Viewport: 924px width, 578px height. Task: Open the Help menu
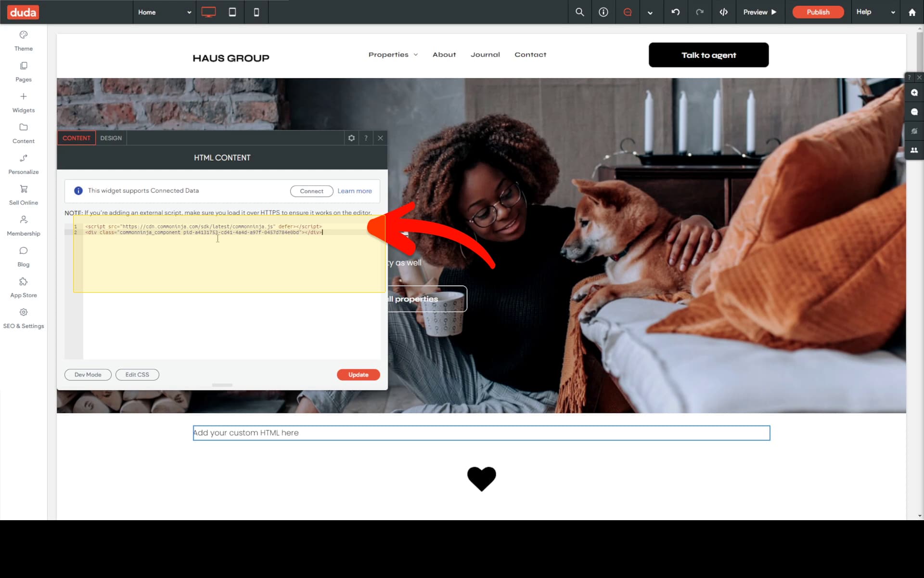(x=875, y=12)
